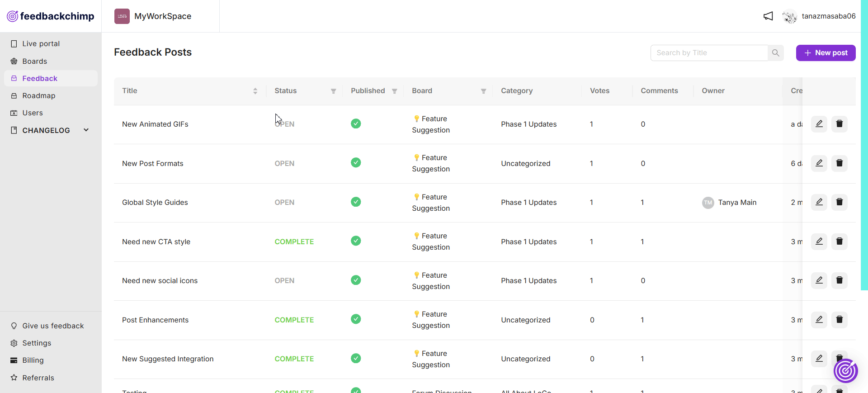Click the Comments column header
The width and height of the screenshot is (868, 393).
(659, 91)
